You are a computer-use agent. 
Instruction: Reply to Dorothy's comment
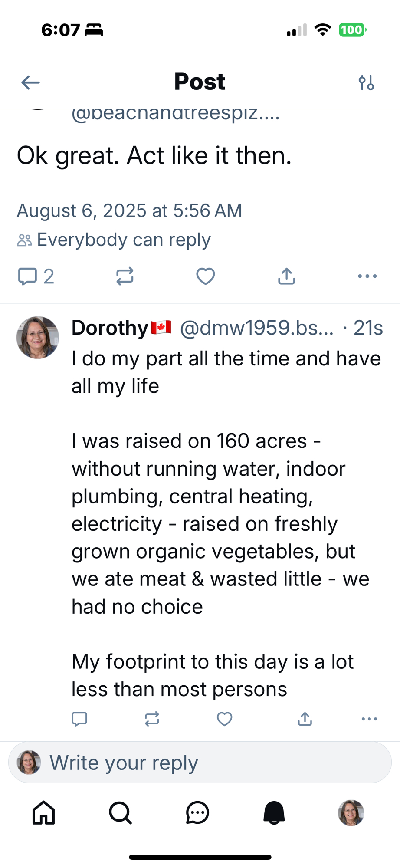pyautogui.click(x=79, y=719)
